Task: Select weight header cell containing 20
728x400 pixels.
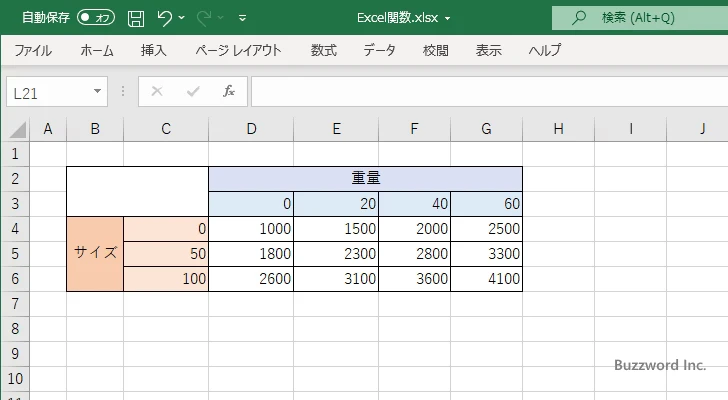Action: coord(336,204)
